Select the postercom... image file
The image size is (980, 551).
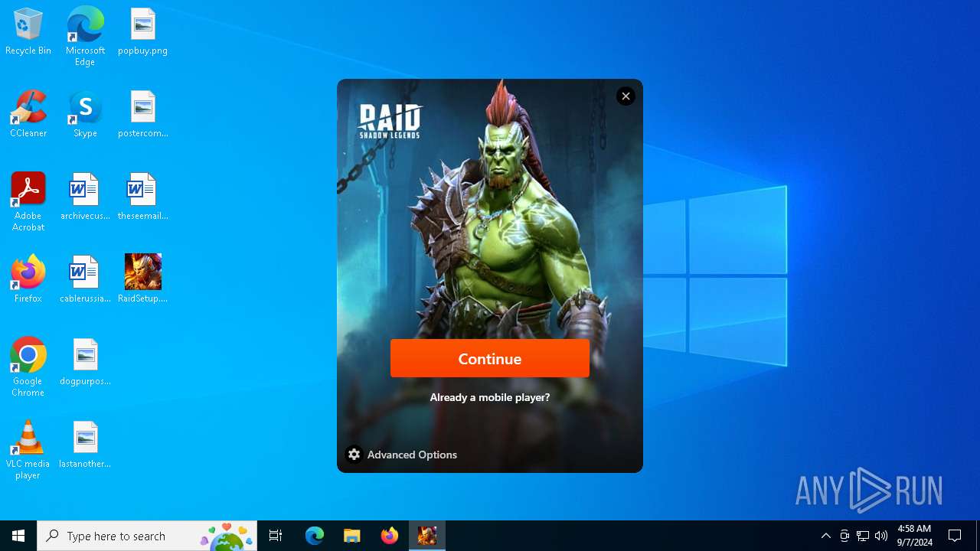142,115
